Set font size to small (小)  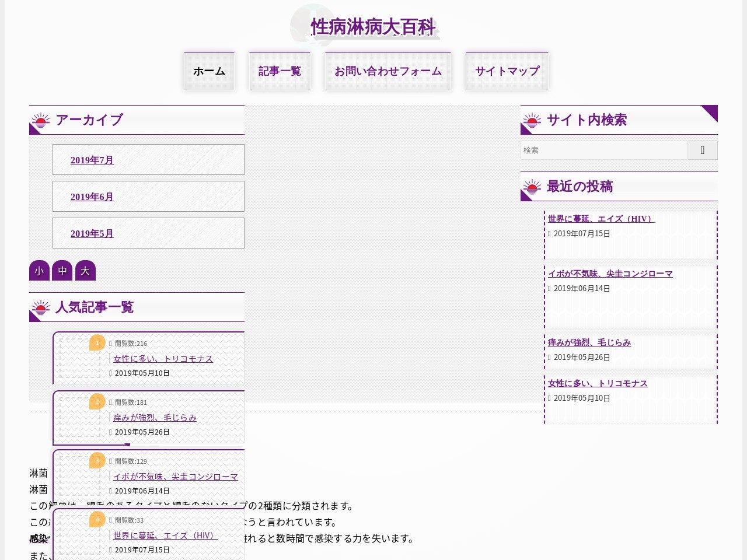(39, 271)
